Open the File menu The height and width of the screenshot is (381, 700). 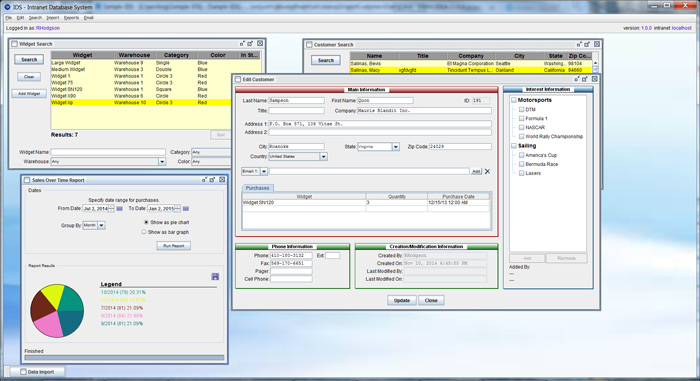tap(8, 18)
